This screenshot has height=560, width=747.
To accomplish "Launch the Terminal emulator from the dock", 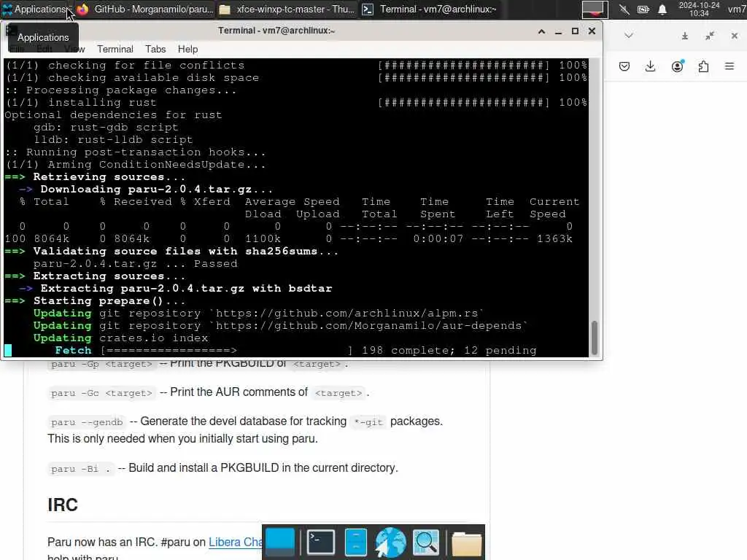I will (321, 542).
